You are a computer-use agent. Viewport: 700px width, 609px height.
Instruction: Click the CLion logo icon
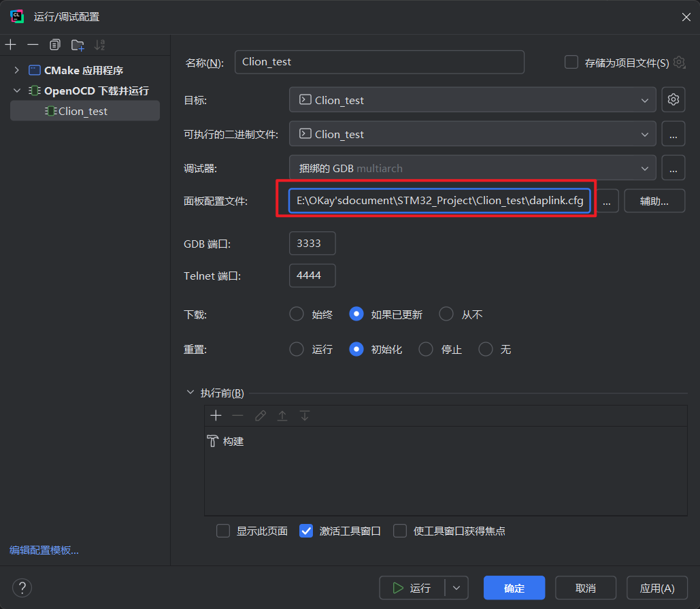pos(17,16)
